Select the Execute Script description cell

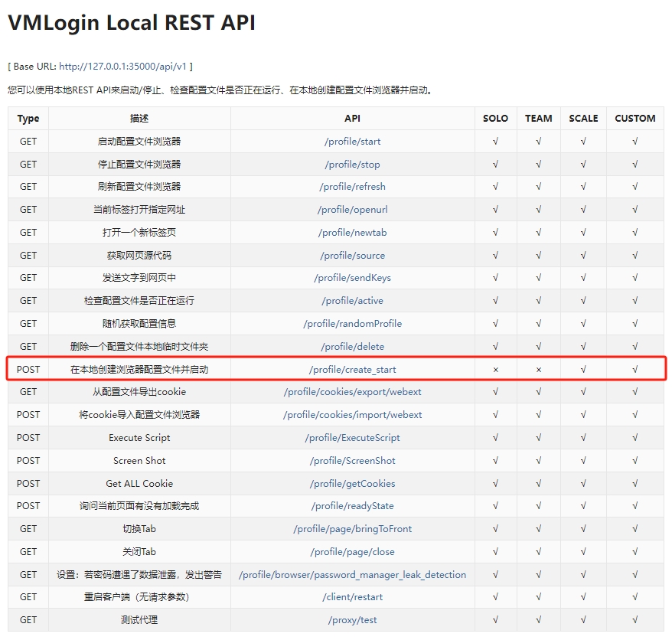coord(139,438)
